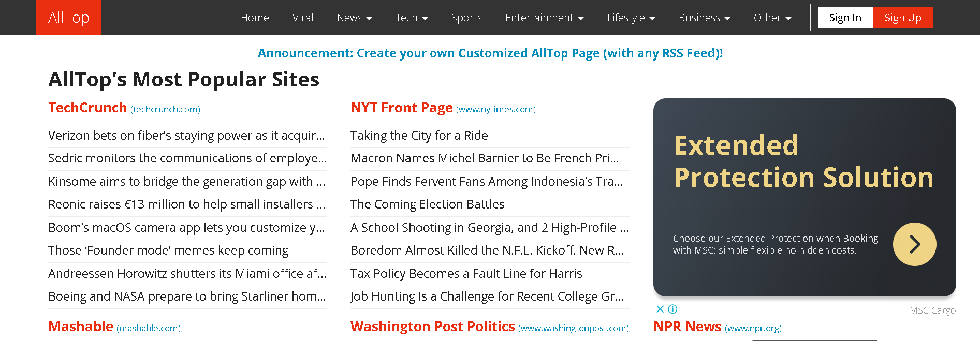Open the Entertainment dropdown
The width and height of the screenshot is (980, 341).
click(544, 18)
